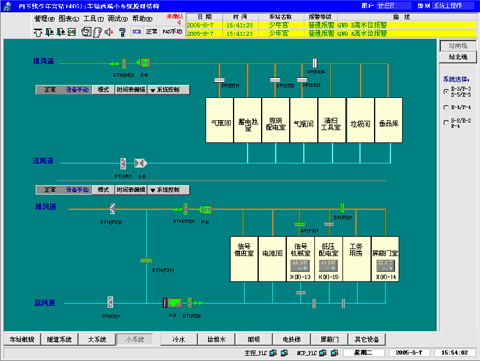
Task: Open the upper 系统控制 dropdown
Action: click(x=168, y=90)
